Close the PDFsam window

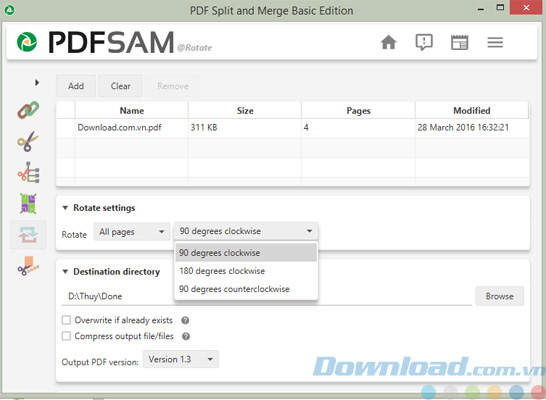(526, 7)
